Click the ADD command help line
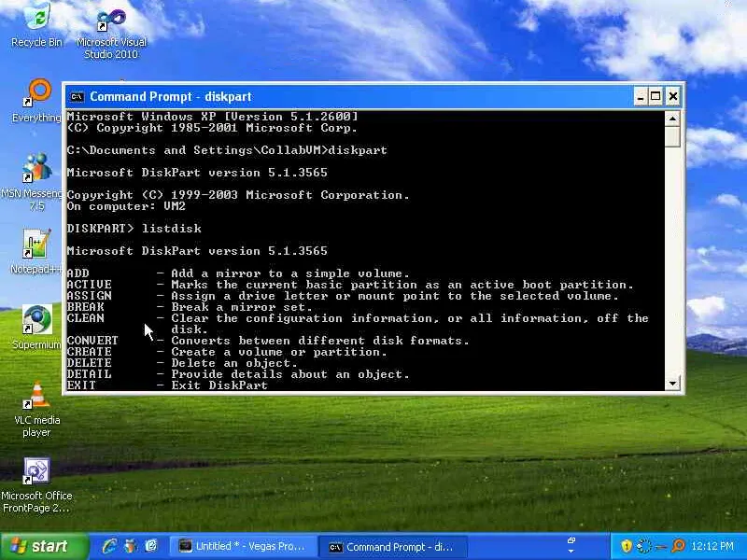Screen dimensions: 747x560 [x=238, y=273]
